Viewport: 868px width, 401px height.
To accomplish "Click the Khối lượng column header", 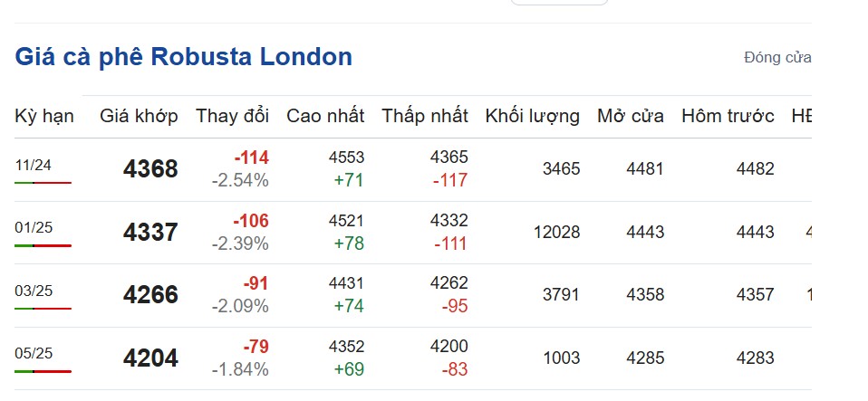I will coord(532,116).
